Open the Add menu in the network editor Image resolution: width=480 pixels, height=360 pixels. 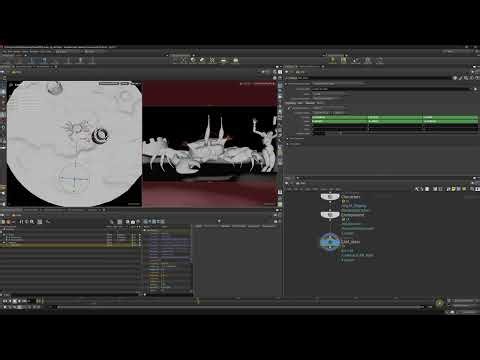click(x=289, y=189)
